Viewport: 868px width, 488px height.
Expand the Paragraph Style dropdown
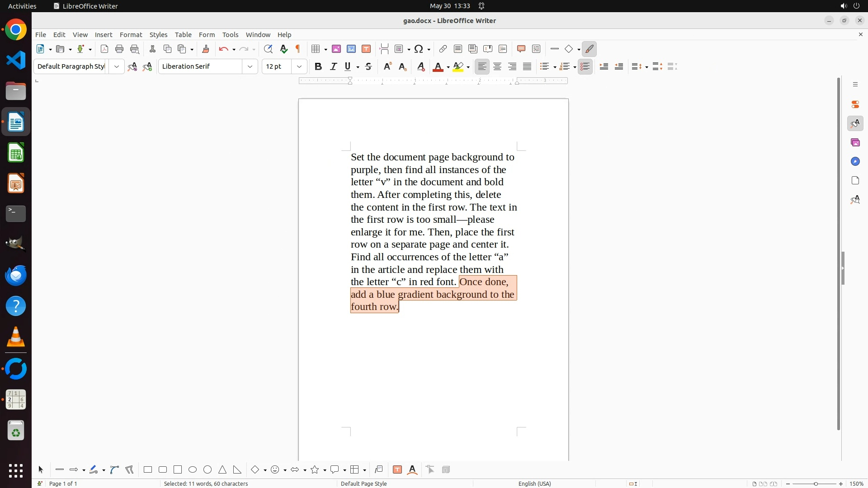point(117,66)
